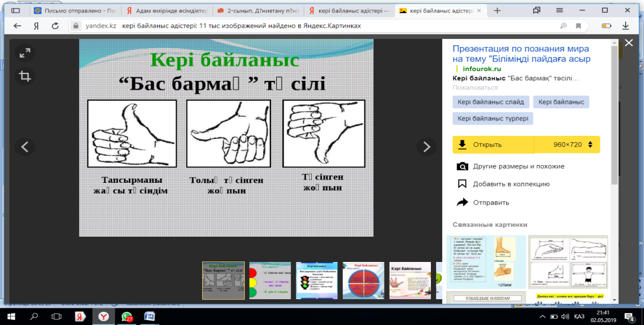Open the Windows Start menu
644x325 pixels.
coord(11,316)
